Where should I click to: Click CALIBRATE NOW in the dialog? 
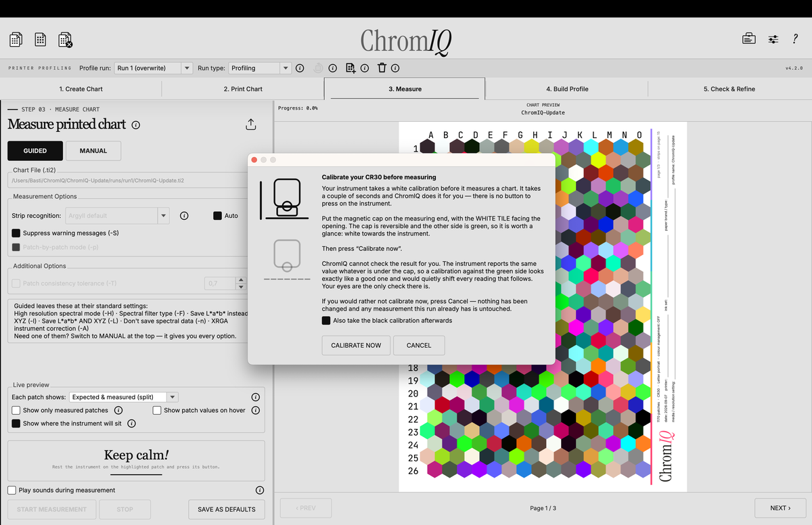point(356,345)
